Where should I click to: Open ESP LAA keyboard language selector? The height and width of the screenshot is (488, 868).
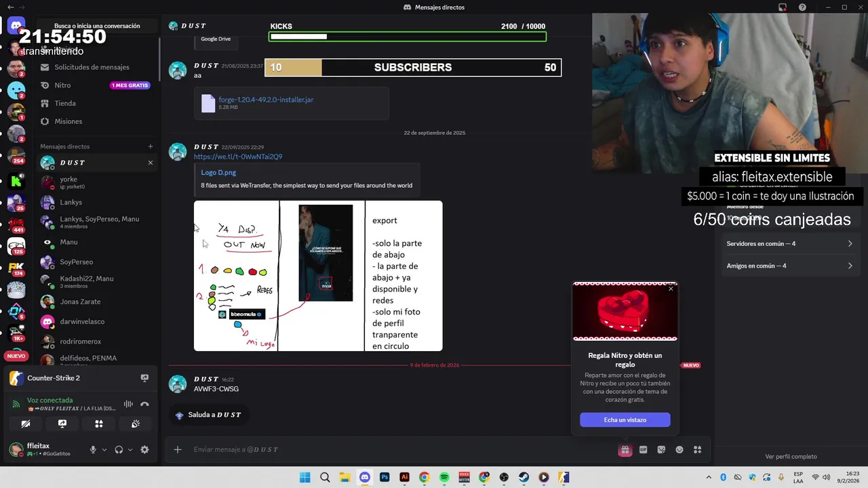(x=799, y=477)
